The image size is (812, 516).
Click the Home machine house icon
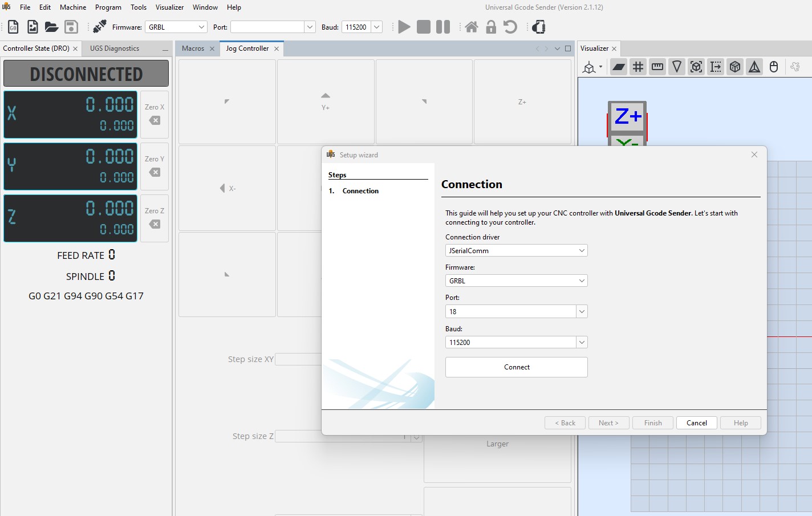tap(472, 27)
